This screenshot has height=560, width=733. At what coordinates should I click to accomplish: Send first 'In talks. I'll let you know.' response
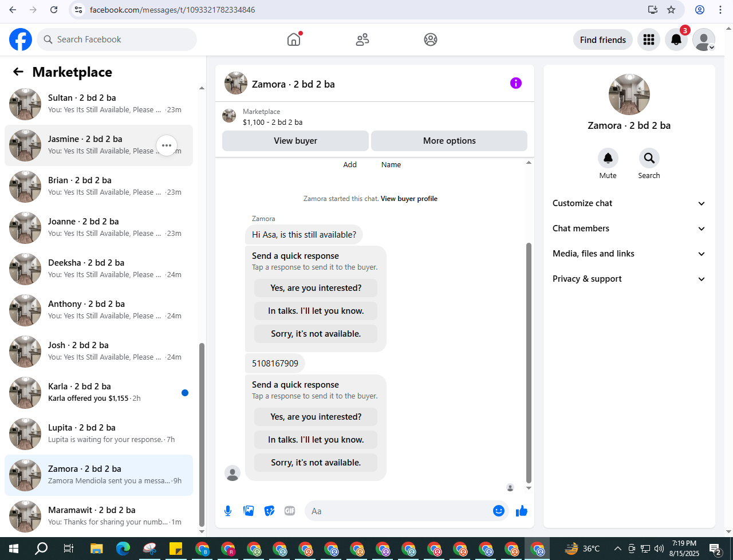(316, 311)
